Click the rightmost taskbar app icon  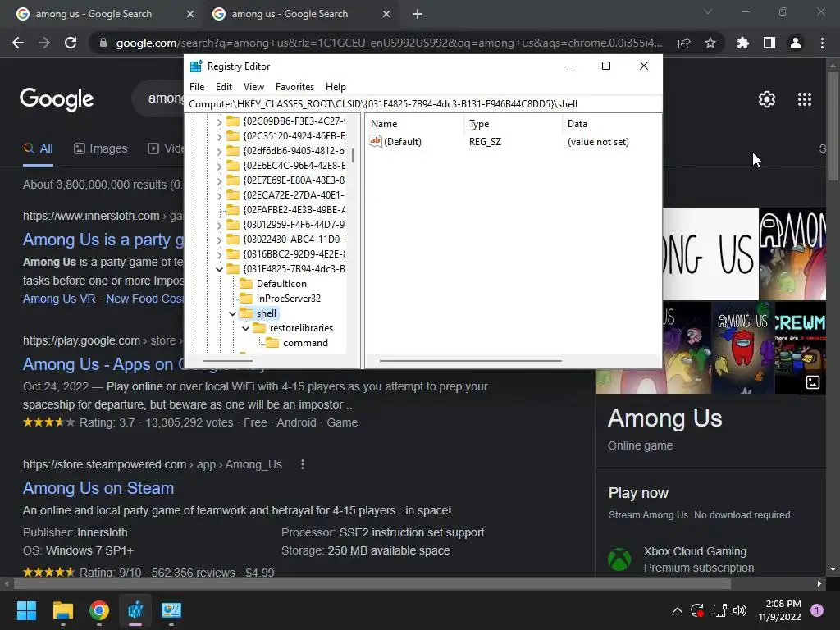171,610
